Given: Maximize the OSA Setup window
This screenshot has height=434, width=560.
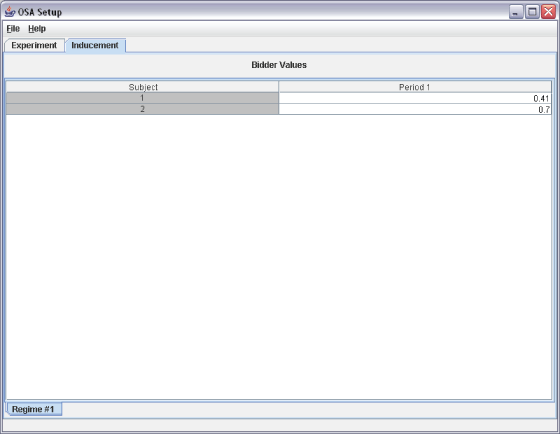Looking at the screenshot, I should click(532, 12).
